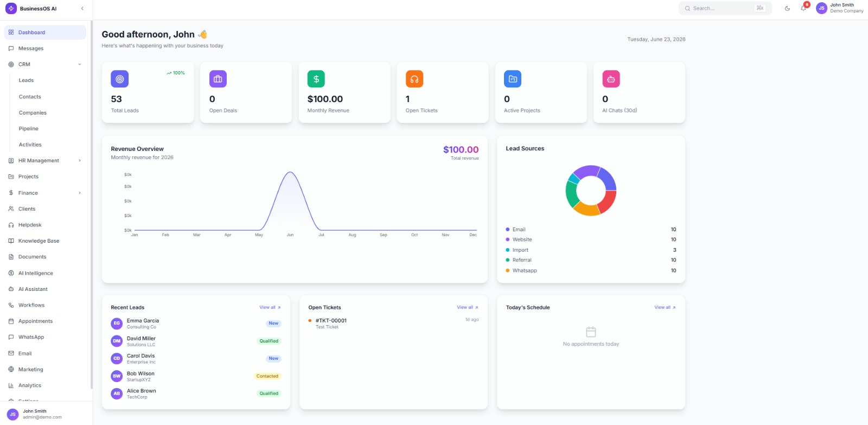Viewport: 868px width, 425px height.
Task: Click the Helpdesk headset icon in sidebar
Action: 11,225
